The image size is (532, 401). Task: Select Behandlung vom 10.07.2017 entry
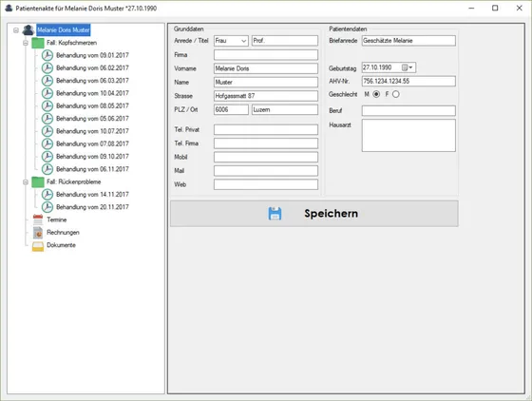[x=92, y=131]
